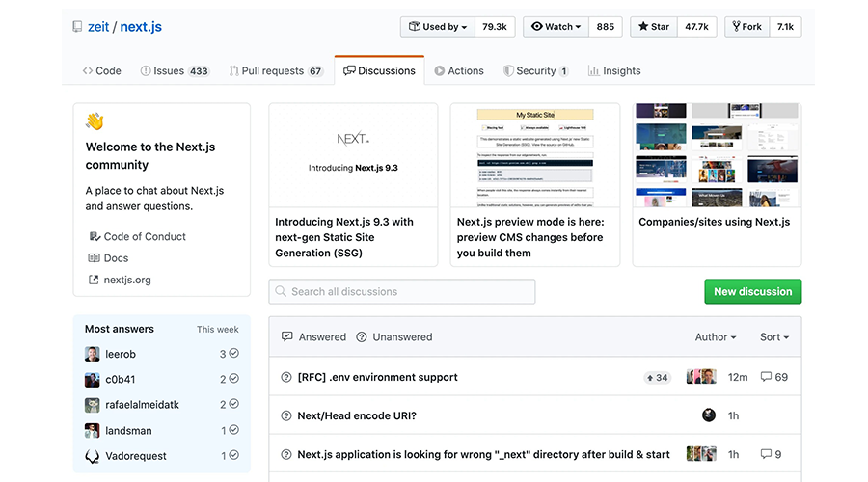The image size is (868, 482).
Task: Click the answer checkmark beside leerob's count
Action: tap(234, 353)
